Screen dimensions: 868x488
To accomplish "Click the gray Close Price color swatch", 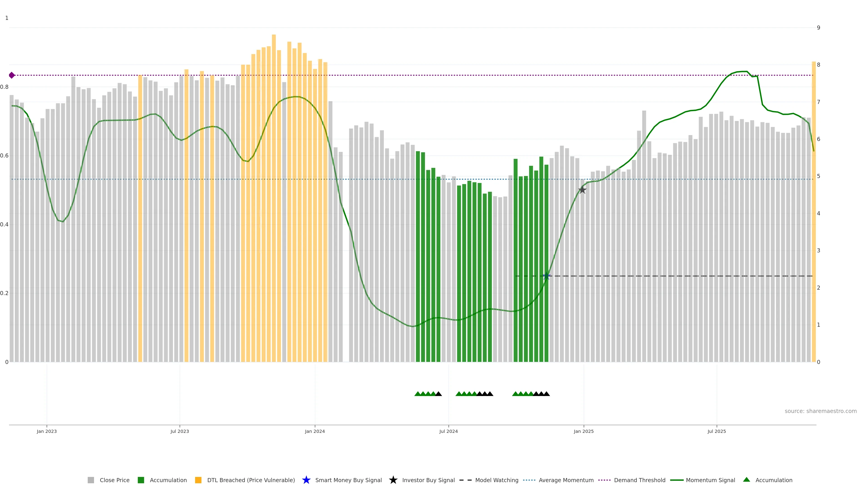I will click(91, 480).
